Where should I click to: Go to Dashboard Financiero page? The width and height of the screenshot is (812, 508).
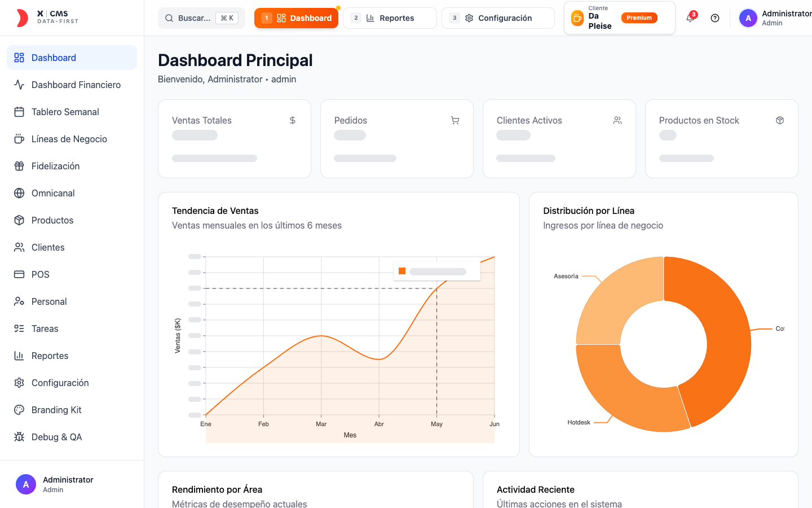click(72, 85)
